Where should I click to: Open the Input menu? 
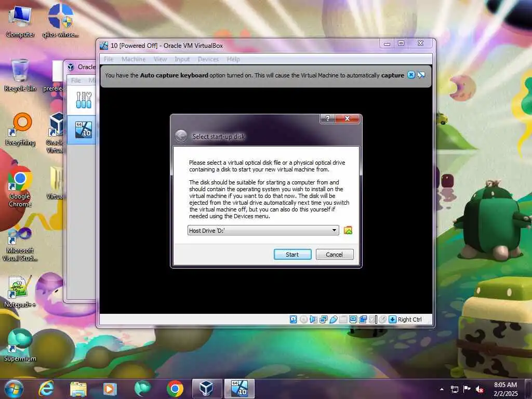tap(182, 59)
